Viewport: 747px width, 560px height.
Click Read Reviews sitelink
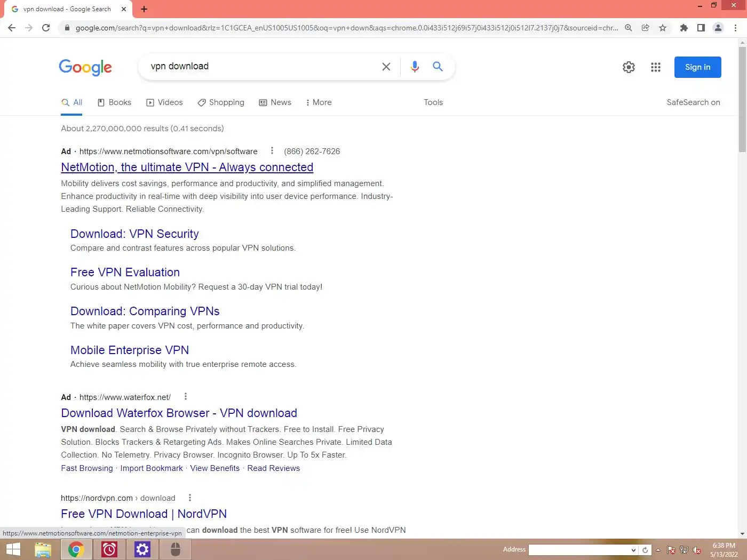coord(274,468)
